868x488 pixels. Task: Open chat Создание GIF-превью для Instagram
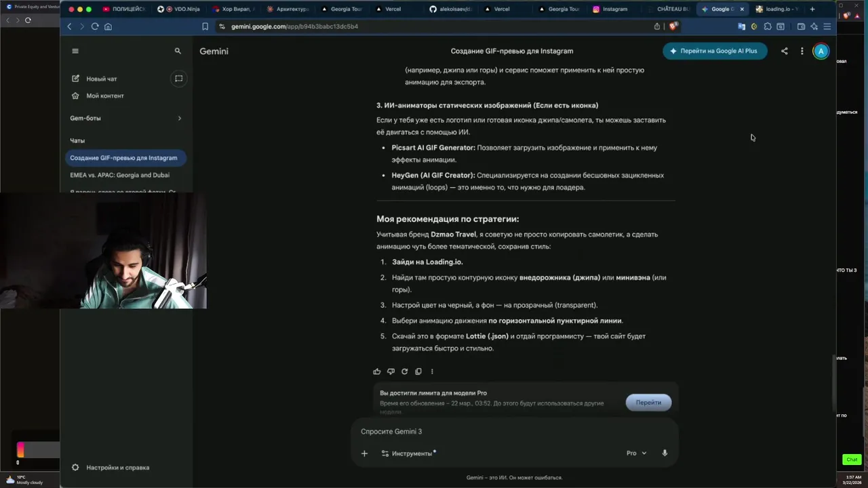click(x=125, y=158)
